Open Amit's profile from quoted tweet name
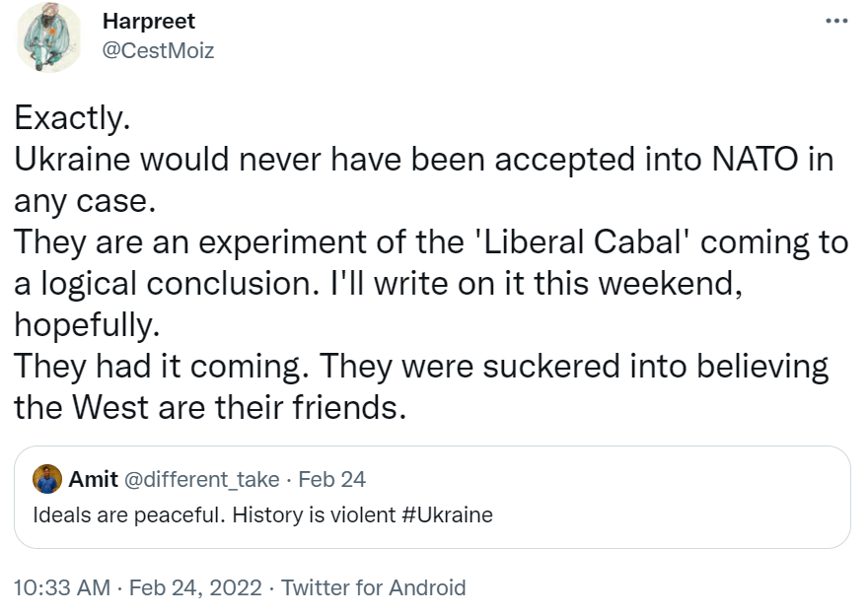 (93, 480)
